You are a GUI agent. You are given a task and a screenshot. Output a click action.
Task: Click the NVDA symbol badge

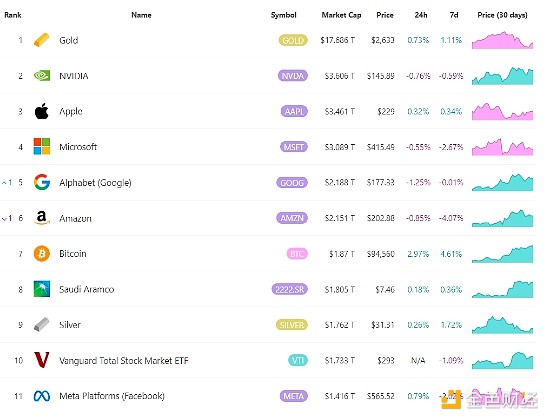[x=293, y=76]
